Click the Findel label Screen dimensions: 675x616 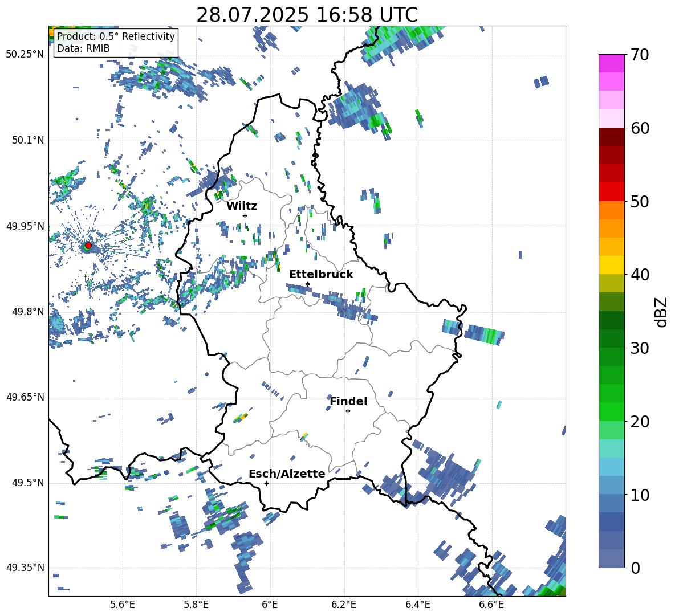348,401
